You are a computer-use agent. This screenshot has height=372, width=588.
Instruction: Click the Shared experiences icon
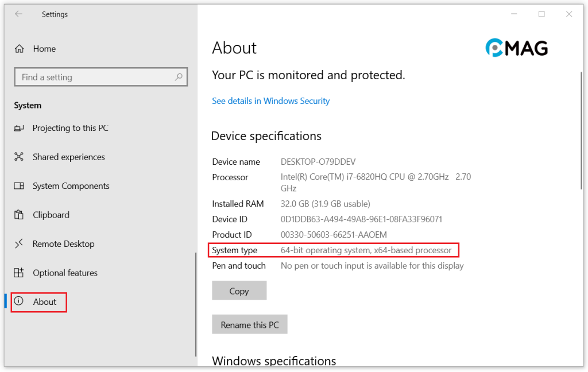tap(19, 157)
